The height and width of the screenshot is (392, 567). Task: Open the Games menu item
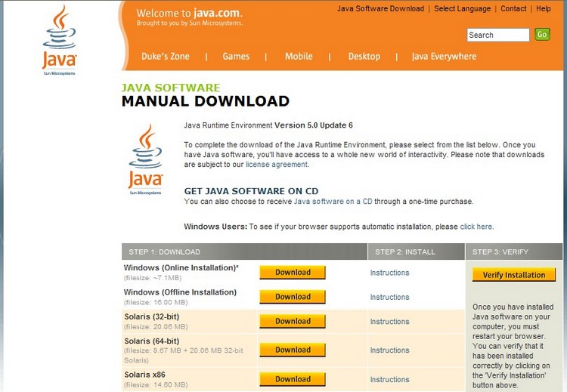tap(236, 57)
